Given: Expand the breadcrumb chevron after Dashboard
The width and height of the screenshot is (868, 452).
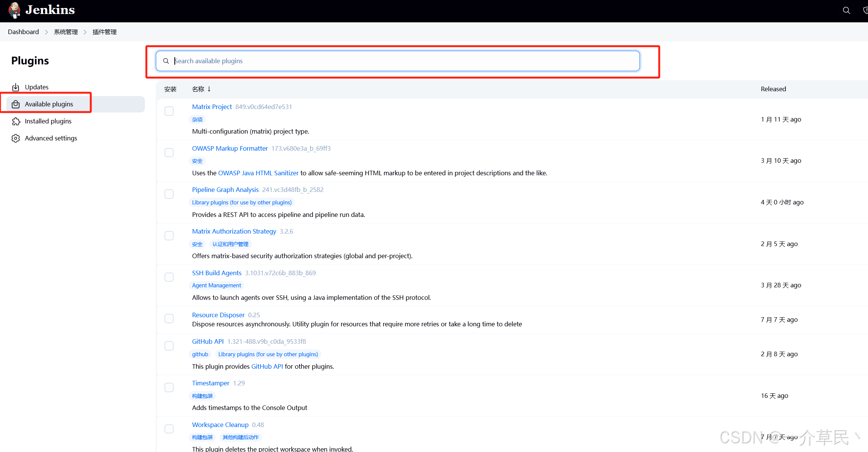Looking at the screenshot, I should 47,32.
